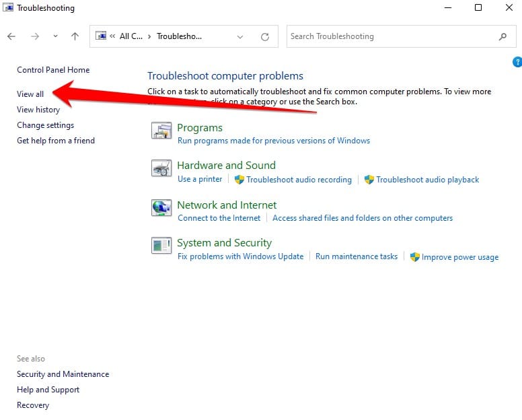The image size is (522, 420).
Task: Click the All C... breadcrumb segment
Action: pyautogui.click(x=130, y=36)
